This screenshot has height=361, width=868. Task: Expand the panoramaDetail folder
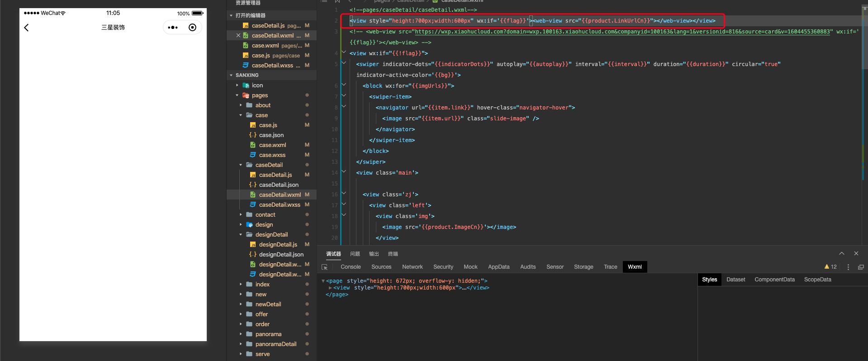click(x=241, y=344)
